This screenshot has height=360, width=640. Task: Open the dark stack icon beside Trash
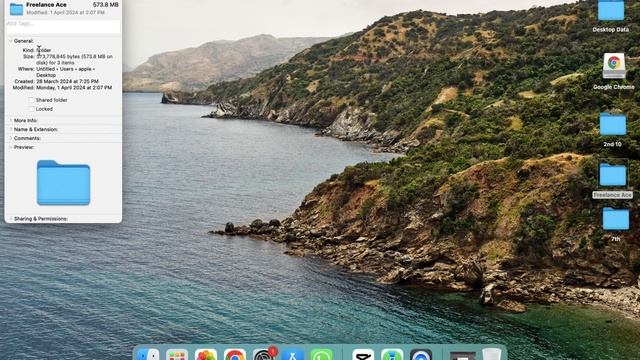(x=462, y=356)
